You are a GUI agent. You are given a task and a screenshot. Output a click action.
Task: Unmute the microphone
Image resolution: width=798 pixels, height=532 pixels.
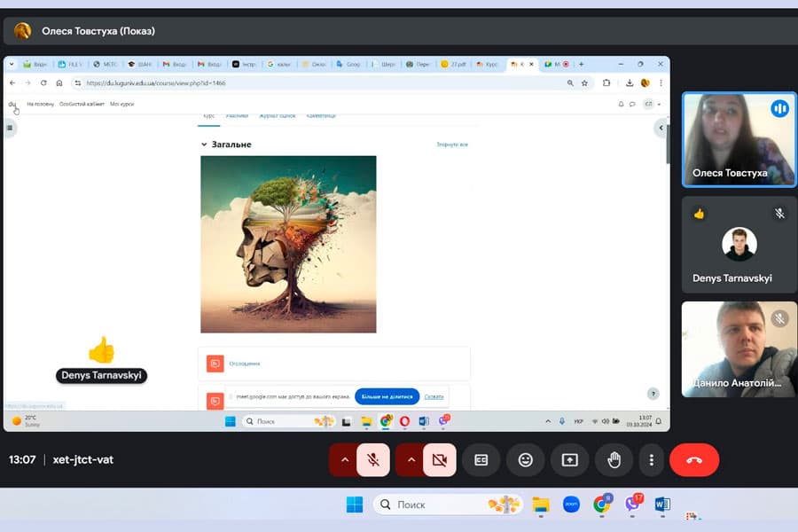click(x=373, y=460)
